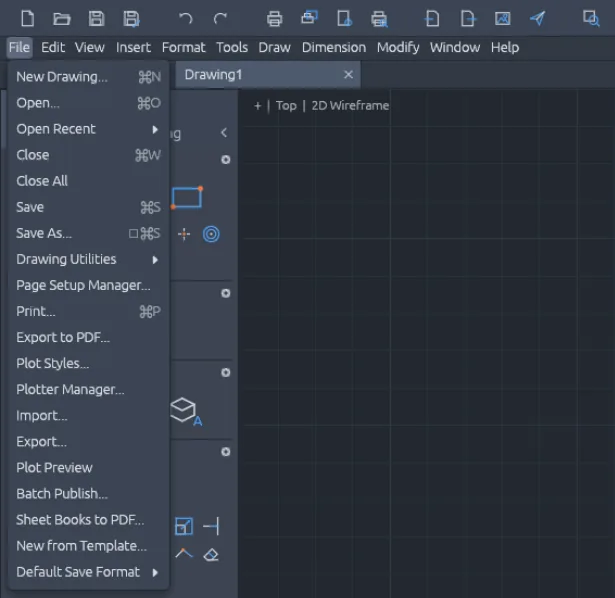Choose Import... from File menu
Viewport: 615px width, 598px height.
pyautogui.click(x=88, y=415)
